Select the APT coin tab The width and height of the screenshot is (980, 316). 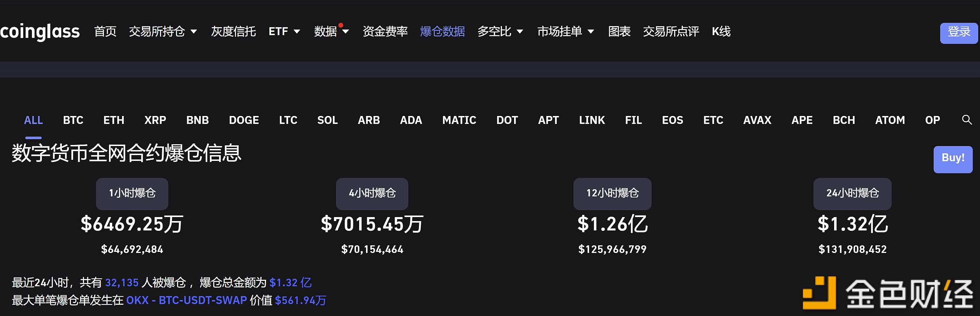(x=548, y=120)
